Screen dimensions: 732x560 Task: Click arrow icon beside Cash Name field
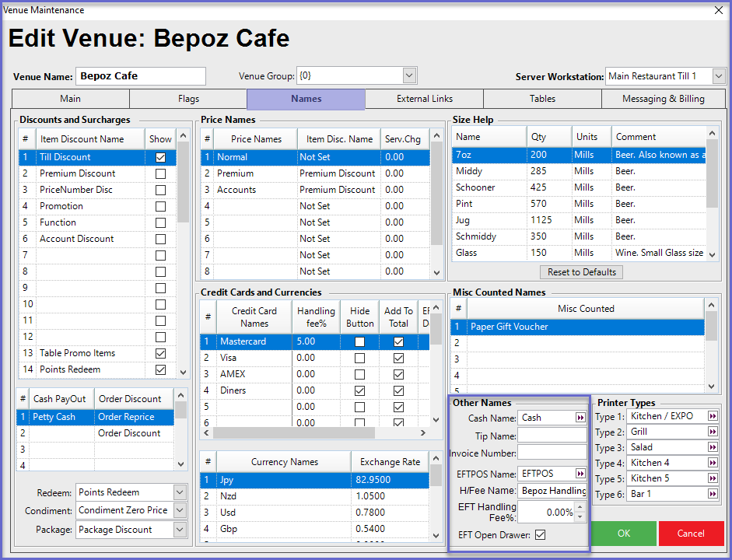tap(580, 418)
